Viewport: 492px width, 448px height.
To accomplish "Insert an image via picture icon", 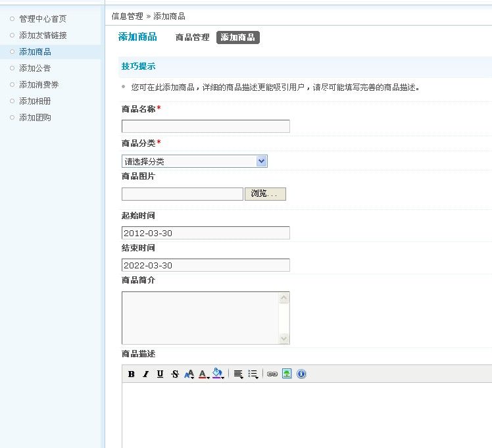I will pos(287,374).
